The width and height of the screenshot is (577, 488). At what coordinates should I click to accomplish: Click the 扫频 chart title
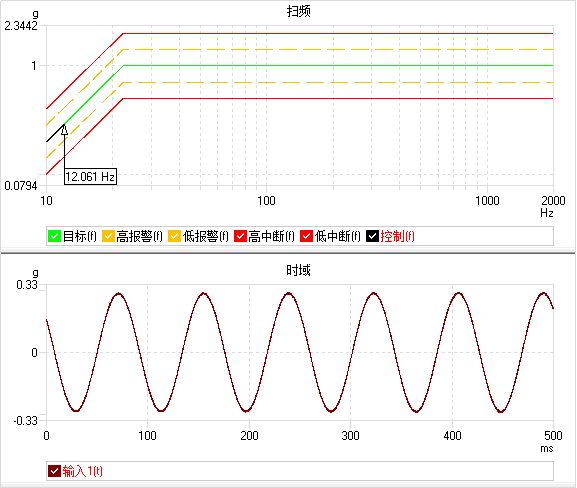(298, 11)
